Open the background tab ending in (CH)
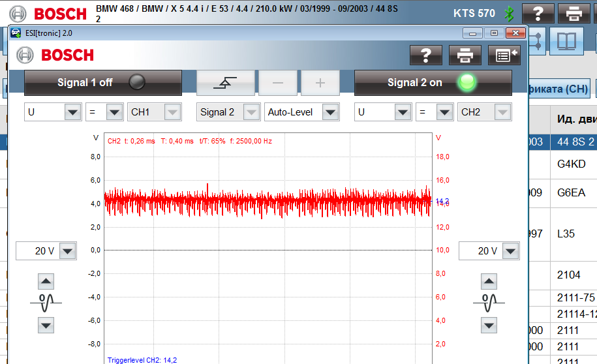 coord(559,89)
